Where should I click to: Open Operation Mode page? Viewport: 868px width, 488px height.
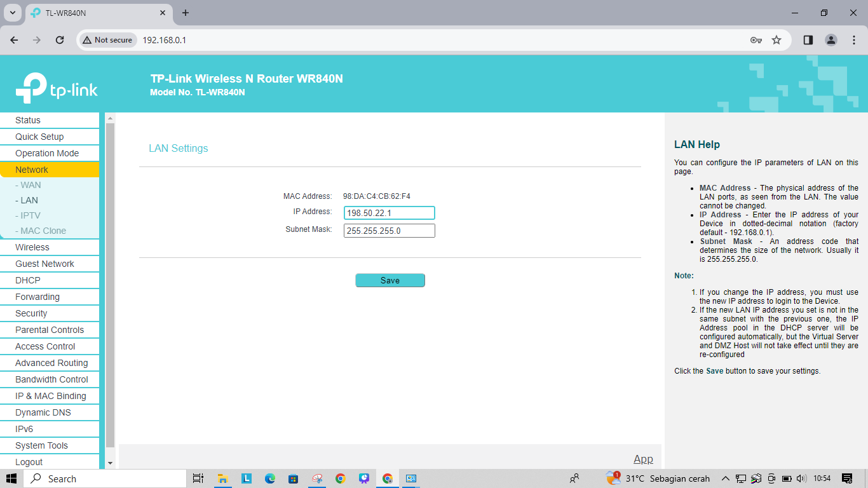50,153
